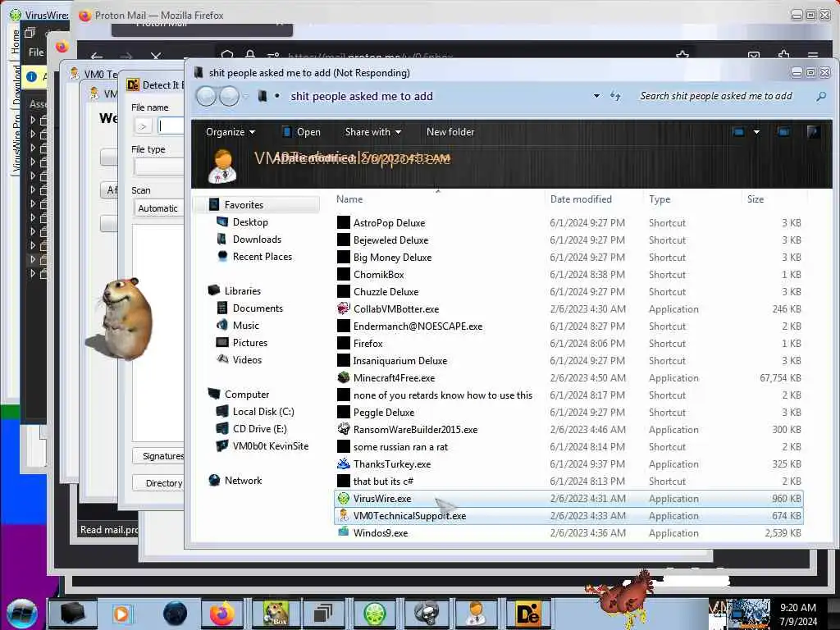This screenshot has height=630, width=840.
Task: Open the Share with dropdown
Action: (x=373, y=132)
